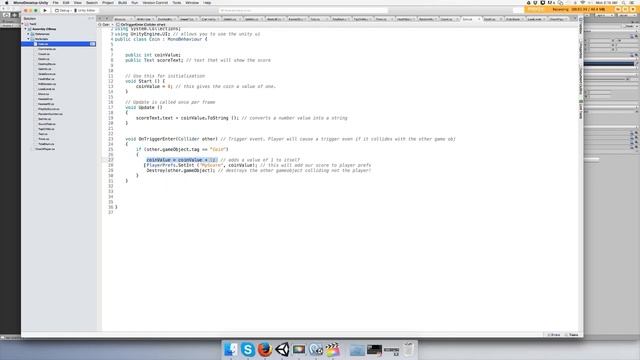Open Unity from the Dock

[282, 349]
